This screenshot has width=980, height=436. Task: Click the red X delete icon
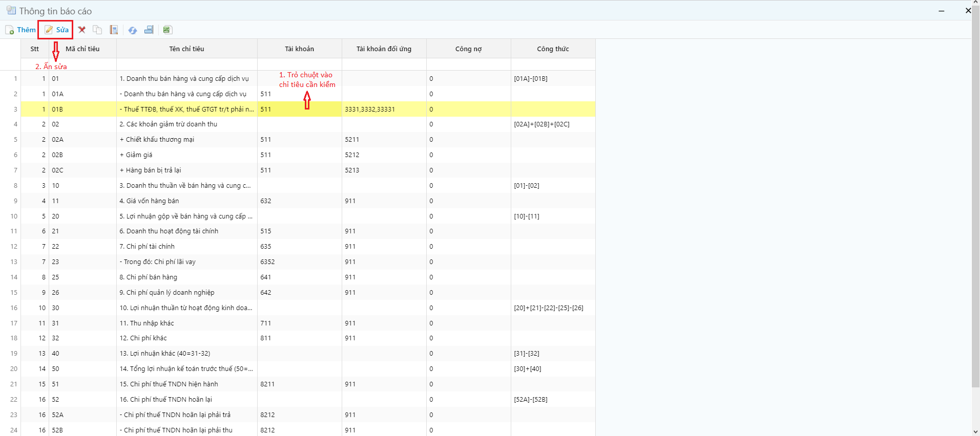(82, 30)
